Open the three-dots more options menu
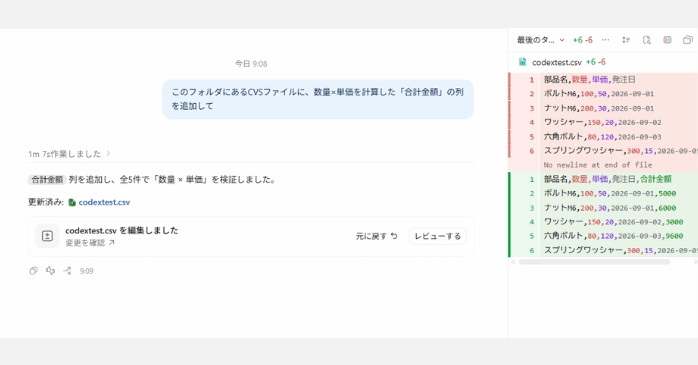The width and height of the screenshot is (698, 365). [605, 40]
